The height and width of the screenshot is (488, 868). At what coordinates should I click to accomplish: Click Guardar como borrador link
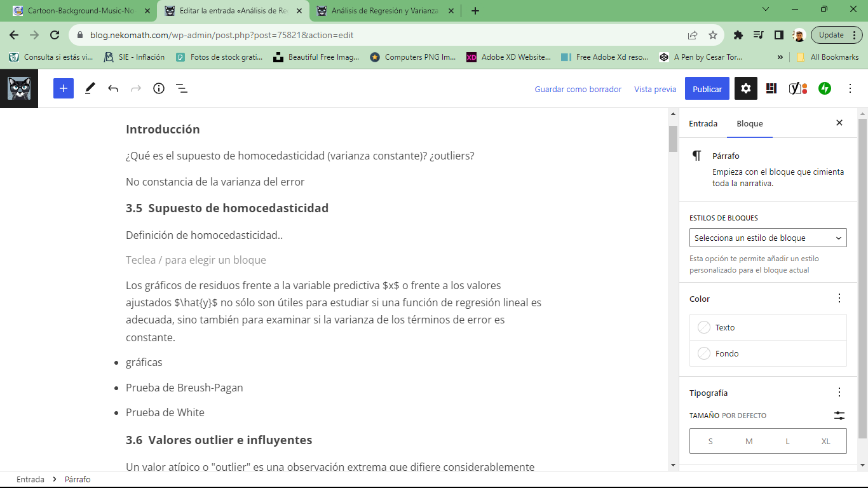coord(578,90)
